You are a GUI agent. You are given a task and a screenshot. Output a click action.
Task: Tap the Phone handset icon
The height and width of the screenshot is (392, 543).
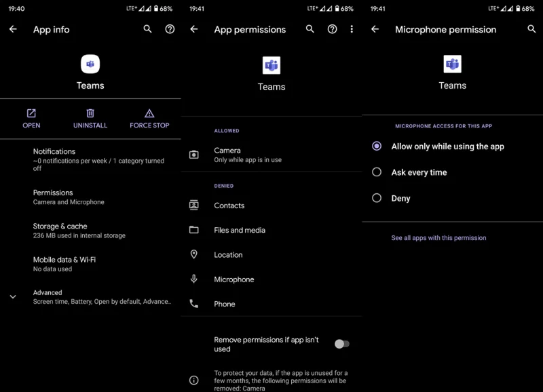click(194, 304)
